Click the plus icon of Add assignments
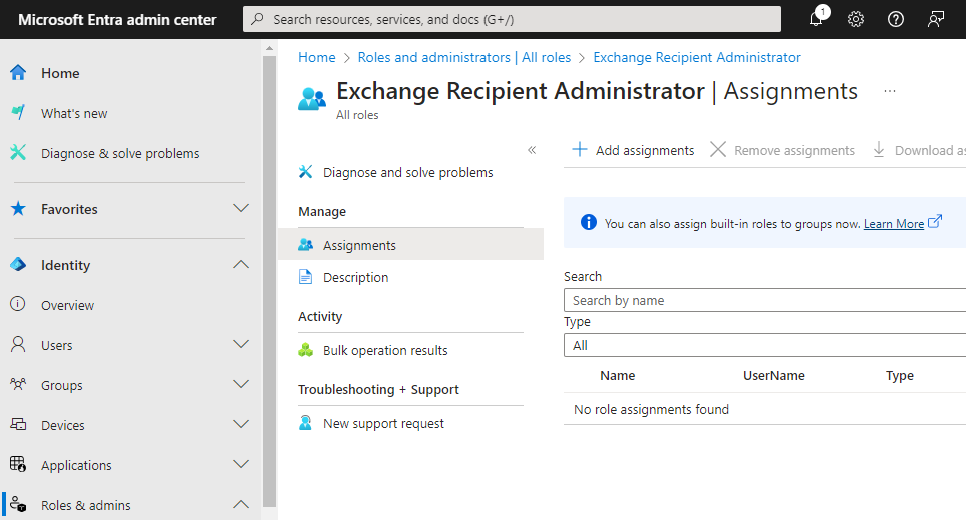The image size is (966, 520). pos(580,149)
